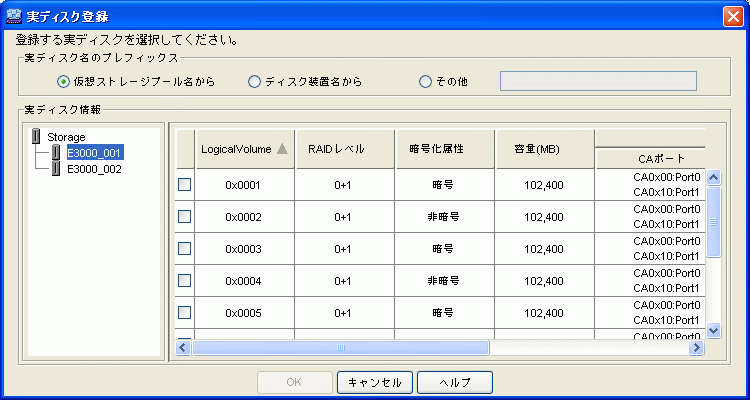Image resolution: width=750 pixels, height=400 pixels.
Task: Check the box for volume 0x0001
Action: tap(185, 185)
